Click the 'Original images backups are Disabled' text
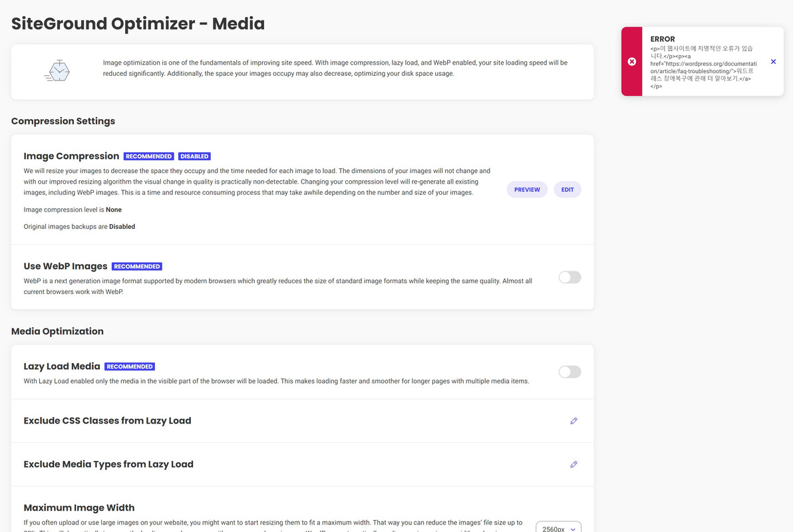The width and height of the screenshot is (793, 532). (x=79, y=227)
